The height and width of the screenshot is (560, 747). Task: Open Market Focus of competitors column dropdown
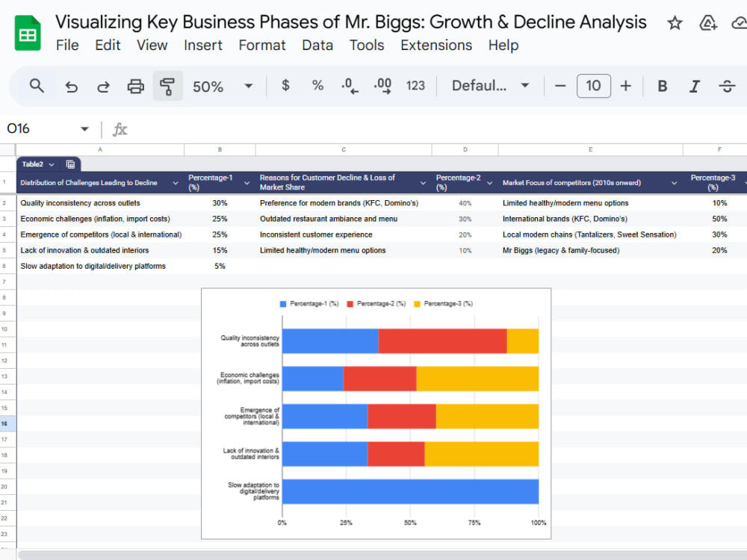pyautogui.click(x=674, y=183)
